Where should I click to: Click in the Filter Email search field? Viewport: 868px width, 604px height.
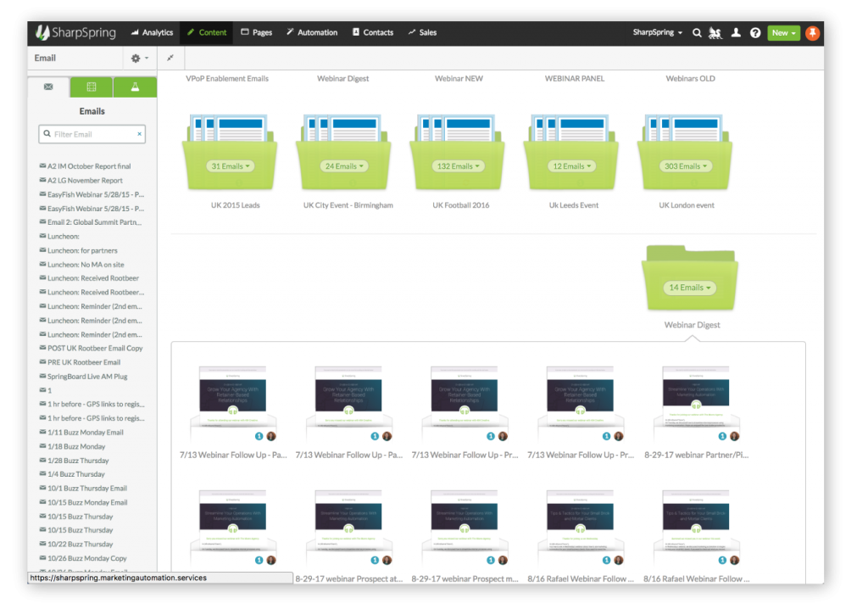click(92, 134)
